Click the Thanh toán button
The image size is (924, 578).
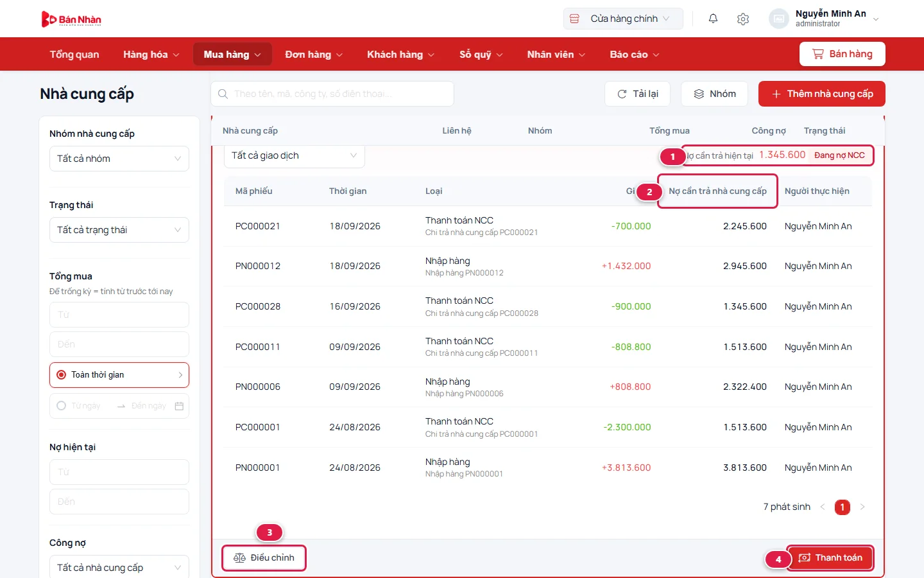(x=830, y=557)
